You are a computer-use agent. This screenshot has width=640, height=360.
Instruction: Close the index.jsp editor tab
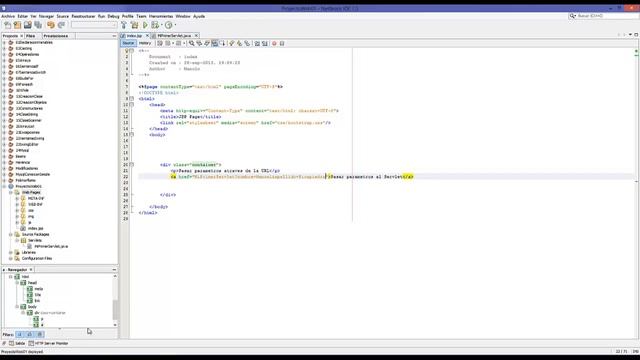(x=147, y=36)
